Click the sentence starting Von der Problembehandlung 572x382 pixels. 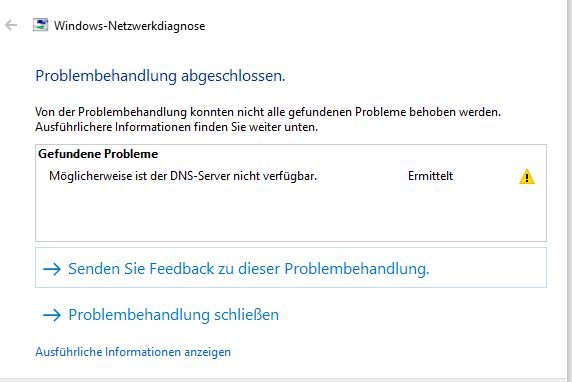tap(268, 112)
